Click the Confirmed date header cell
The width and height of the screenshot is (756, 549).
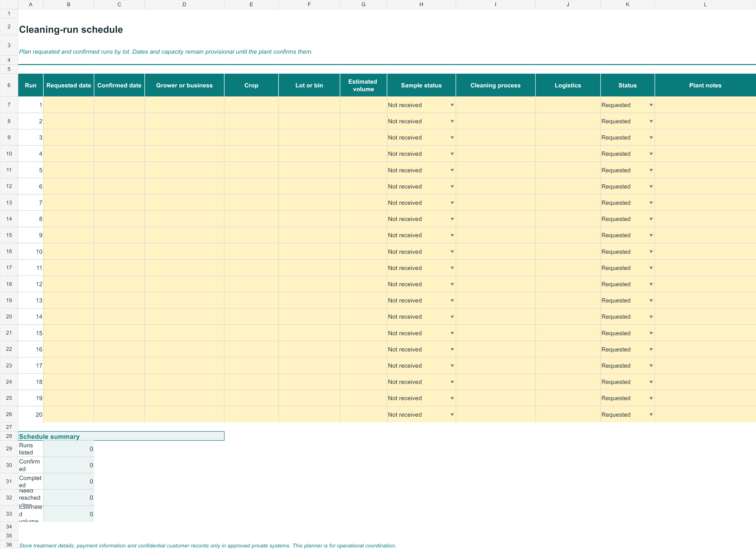click(x=119, y=86)
